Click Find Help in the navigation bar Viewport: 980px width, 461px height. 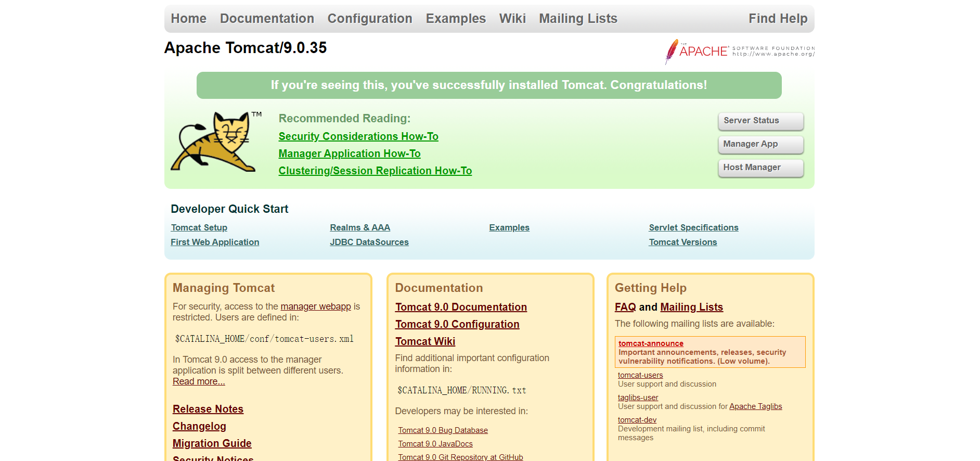pos(778,19)
